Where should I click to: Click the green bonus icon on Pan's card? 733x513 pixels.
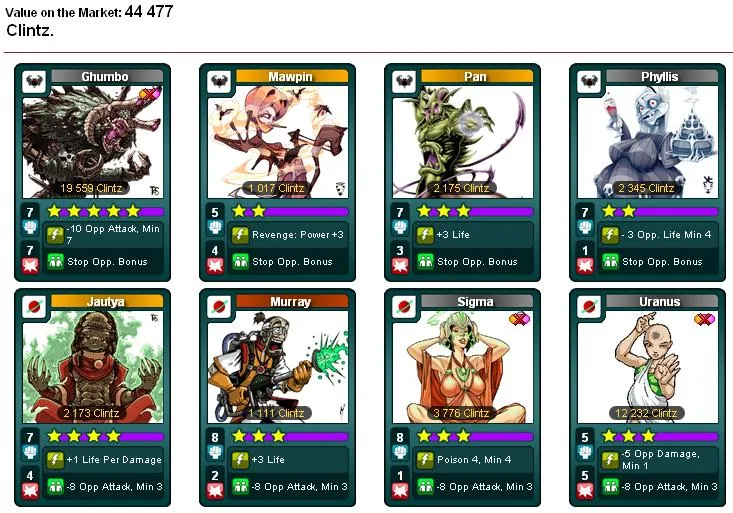pyautogui.click(x=425, y=261)
